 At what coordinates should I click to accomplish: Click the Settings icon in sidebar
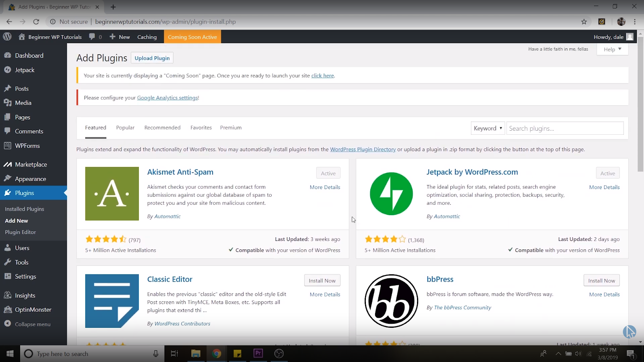pos(8,276)
